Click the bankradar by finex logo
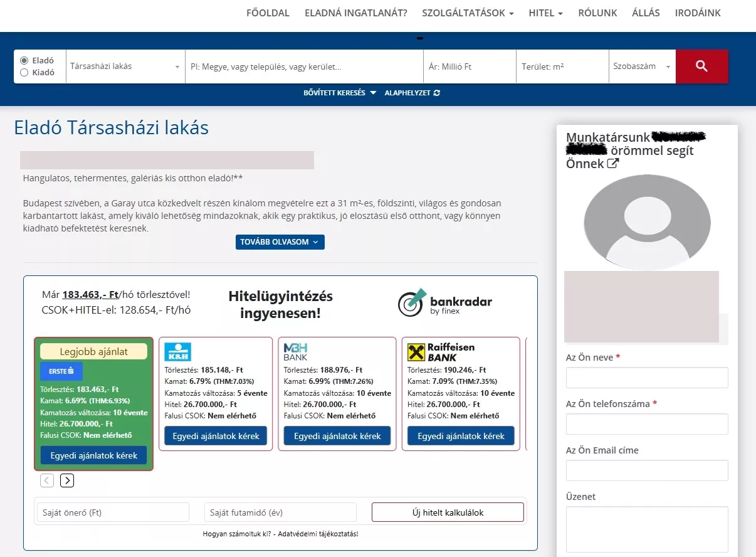 445,302
